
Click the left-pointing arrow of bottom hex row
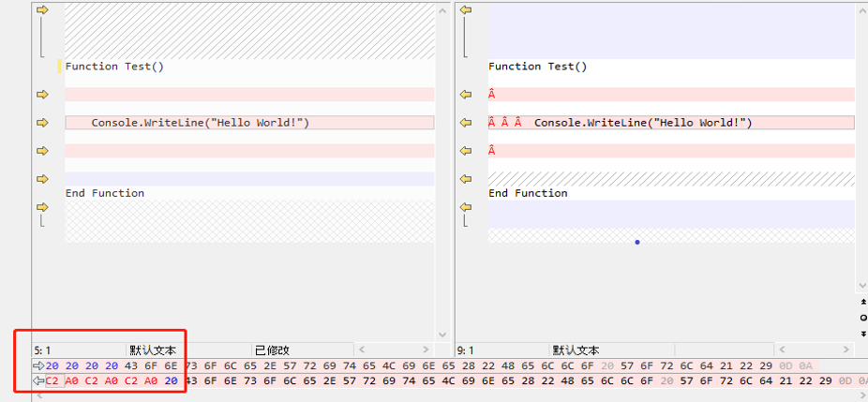click(38, 381)
